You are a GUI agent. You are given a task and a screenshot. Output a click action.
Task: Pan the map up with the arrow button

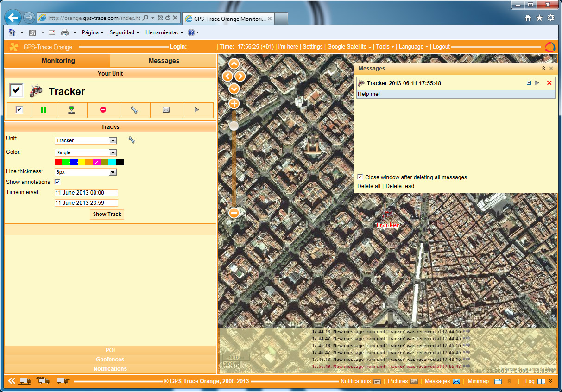pos(234,64)
